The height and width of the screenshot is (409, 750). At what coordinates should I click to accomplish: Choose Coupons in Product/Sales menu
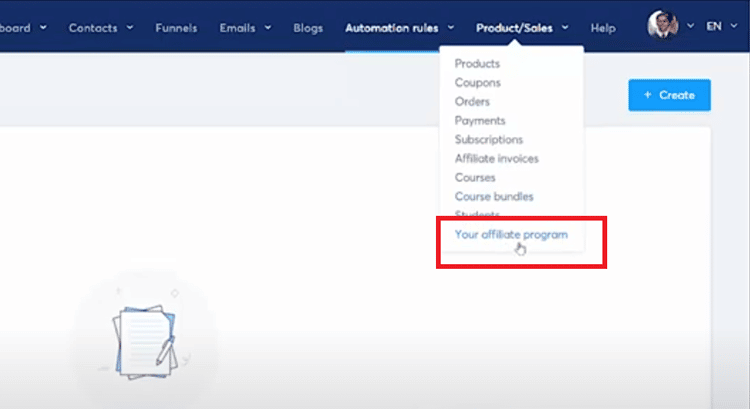pos(477,83)
